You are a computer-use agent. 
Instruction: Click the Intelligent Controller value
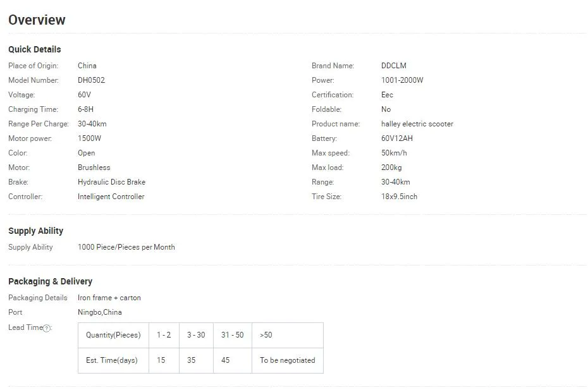click(x=111, y=197)
